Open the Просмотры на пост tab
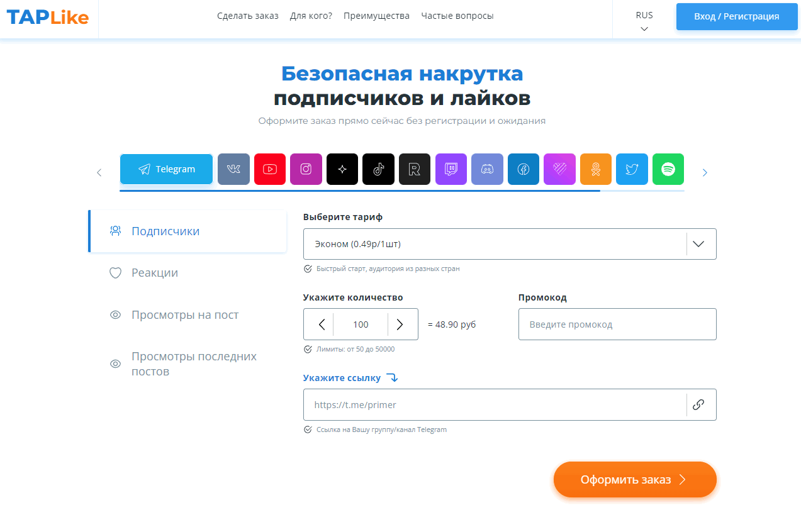This screenshot has width=801, height=532. (188, 315)
